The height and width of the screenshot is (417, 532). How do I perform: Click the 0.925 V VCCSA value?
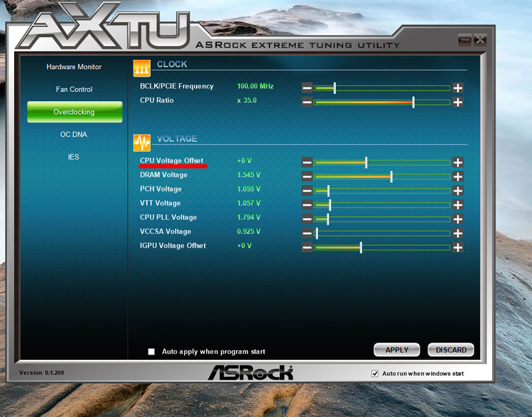point(249,231)
